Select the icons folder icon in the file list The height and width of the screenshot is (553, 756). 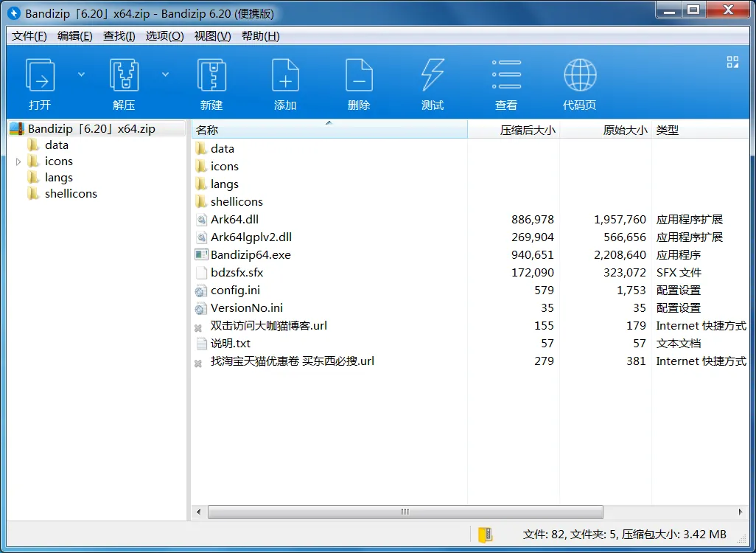[201, 167]
